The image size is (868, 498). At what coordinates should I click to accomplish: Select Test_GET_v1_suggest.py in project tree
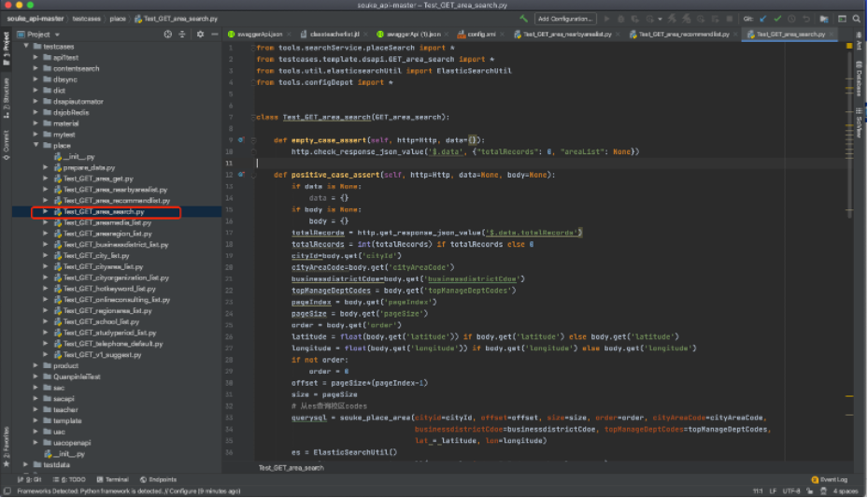pos(102,355)
